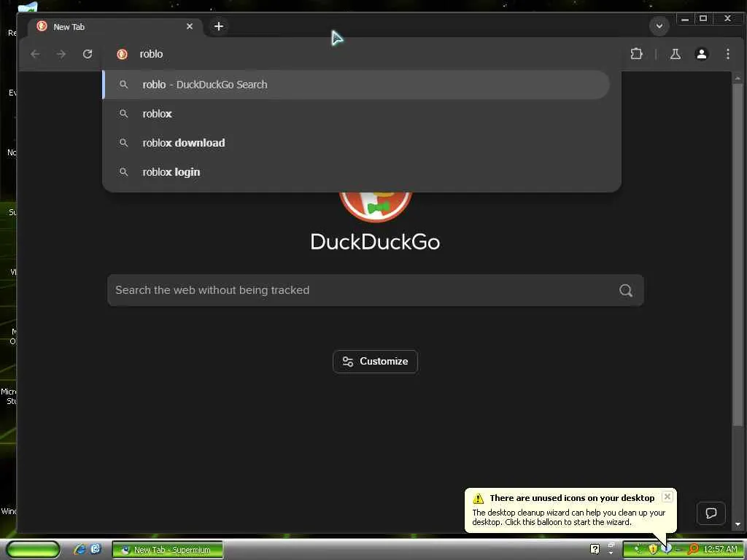The height and width of the screenshot is (560, 747).
Task: Reload the current page
Action: [88, 54]
